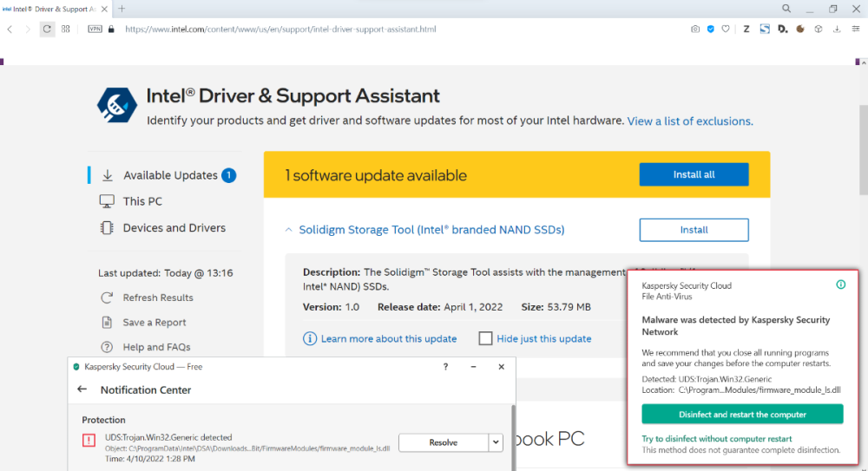Click the search tabs magnifier icon

(x=786, y=9)
